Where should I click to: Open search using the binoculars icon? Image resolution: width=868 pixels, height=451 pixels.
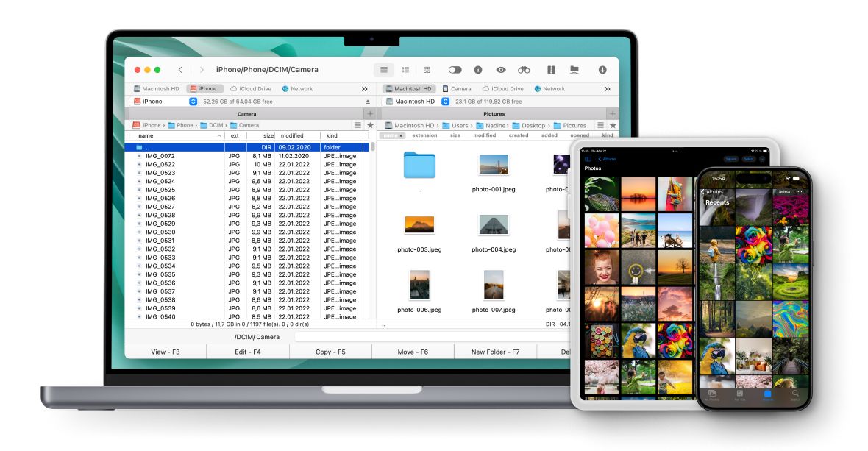524,70
